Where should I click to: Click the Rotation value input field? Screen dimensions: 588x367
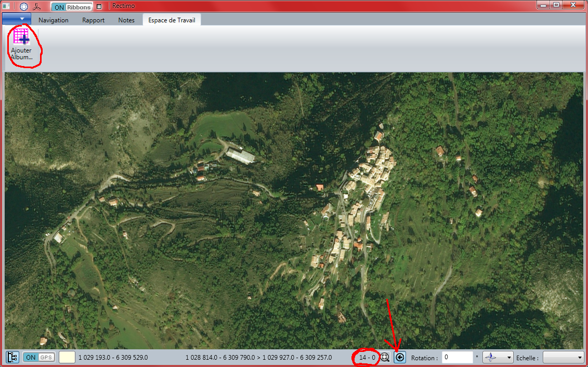tap(458, 357)
